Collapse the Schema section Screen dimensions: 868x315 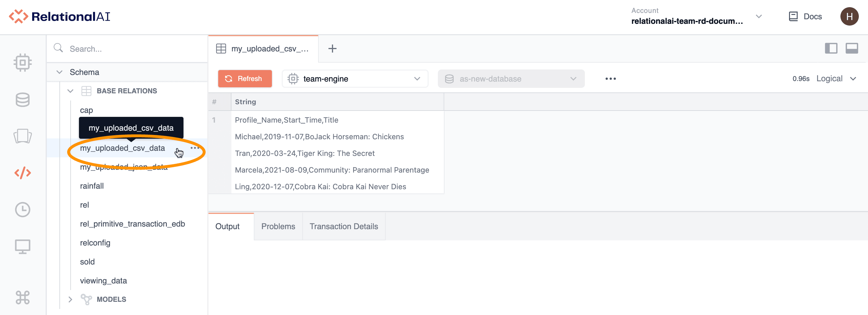(60, 72)
